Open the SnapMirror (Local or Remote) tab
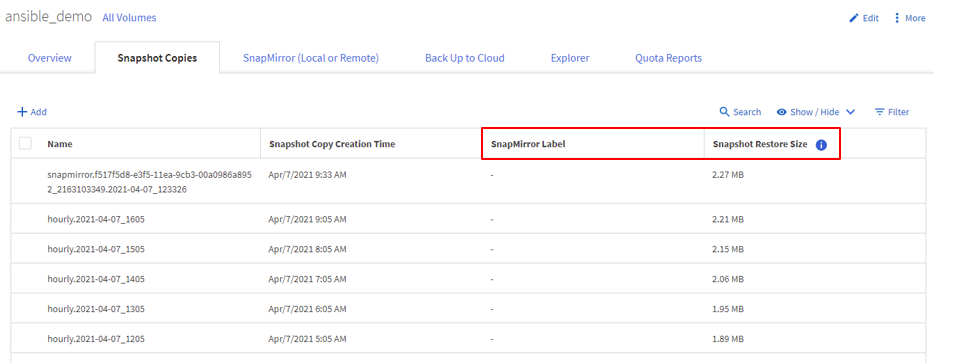Viewport: 962px width, 363px height. click(310, 58)
